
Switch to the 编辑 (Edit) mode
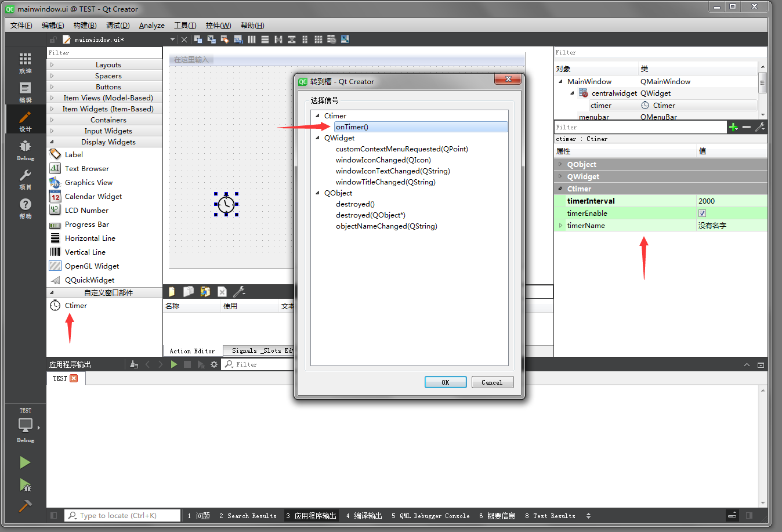point(25,92)
